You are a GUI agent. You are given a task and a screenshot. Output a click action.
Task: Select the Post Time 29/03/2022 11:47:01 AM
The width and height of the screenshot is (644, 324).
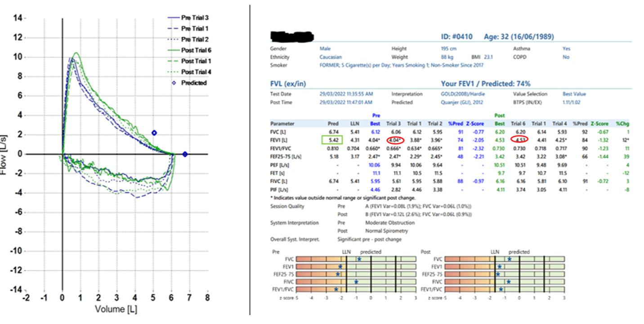347,102
